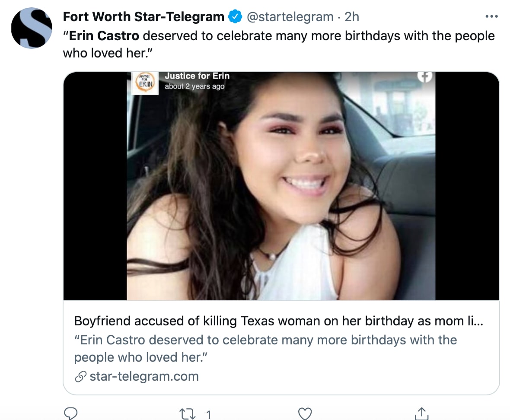Image resolution: width=510 pixels, height=420 pixels.
Task: Like the tweet with the heart icon
Action: click(305, 414)
